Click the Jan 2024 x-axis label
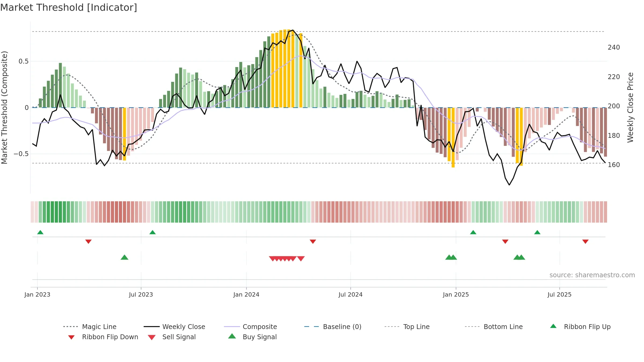The image size is (644, 362). [x=246, y=294]
